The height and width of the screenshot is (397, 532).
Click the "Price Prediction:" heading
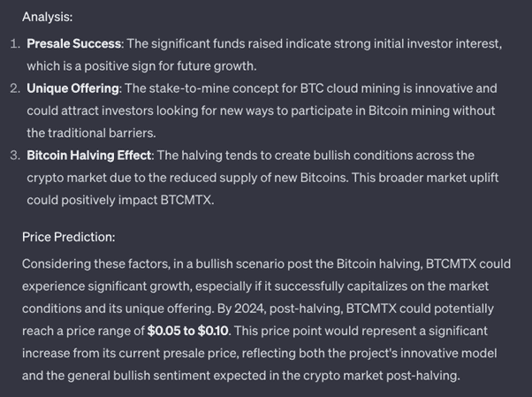point(69,237)
